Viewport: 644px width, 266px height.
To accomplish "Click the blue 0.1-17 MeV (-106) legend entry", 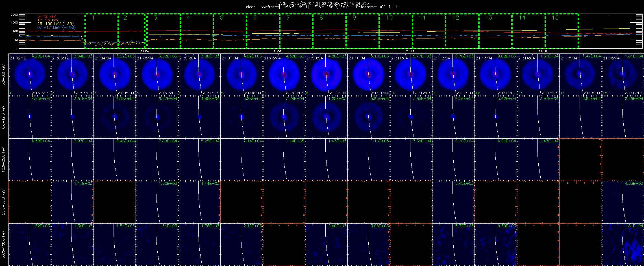I will click(x=56, y=27).
